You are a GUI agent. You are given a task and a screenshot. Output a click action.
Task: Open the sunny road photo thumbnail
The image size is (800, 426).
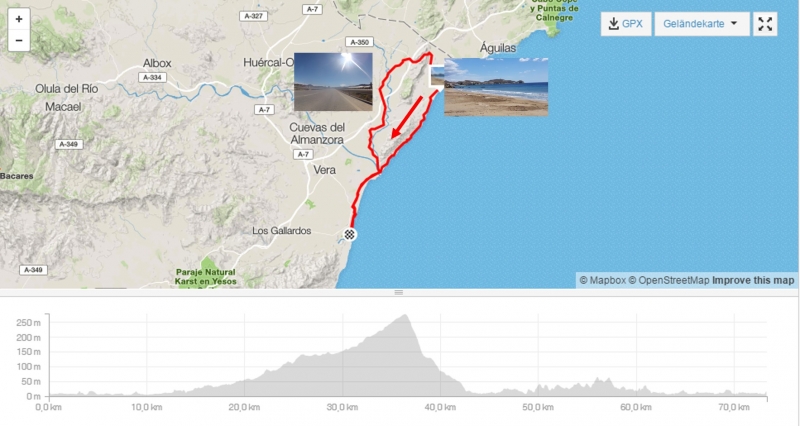coord(333,82)
